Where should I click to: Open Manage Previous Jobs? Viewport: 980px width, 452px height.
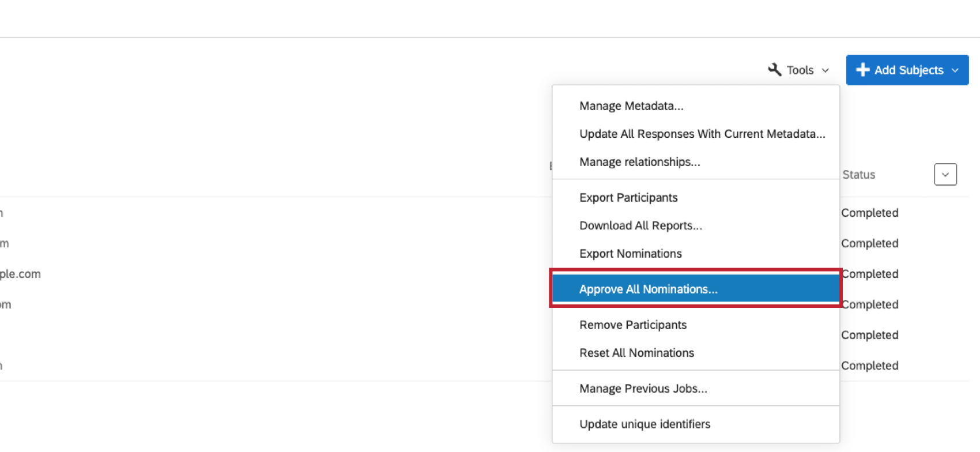coord(643,389)
